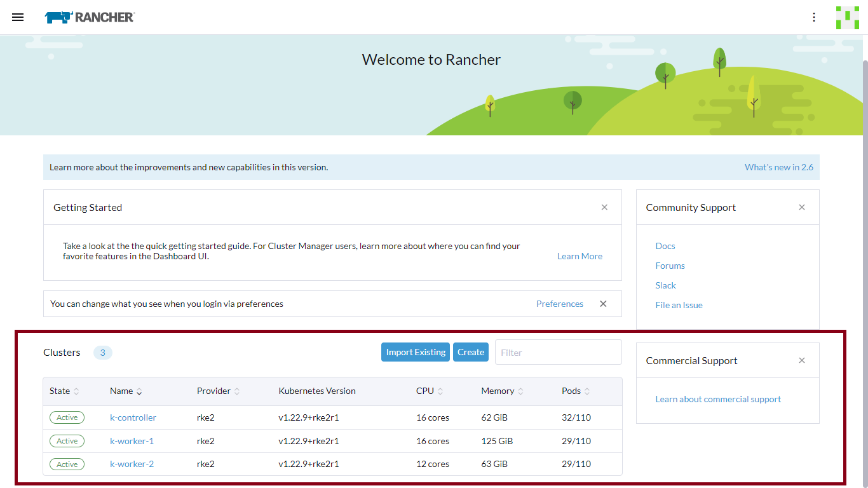Open the Docs link
This screenshot has width=868, height=488.
tap(665, 246)
